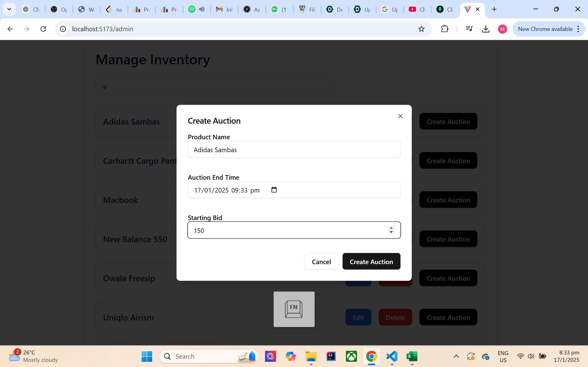Close the active Vite tab
The image size is (588, 367).
click(x=477, y=9)
